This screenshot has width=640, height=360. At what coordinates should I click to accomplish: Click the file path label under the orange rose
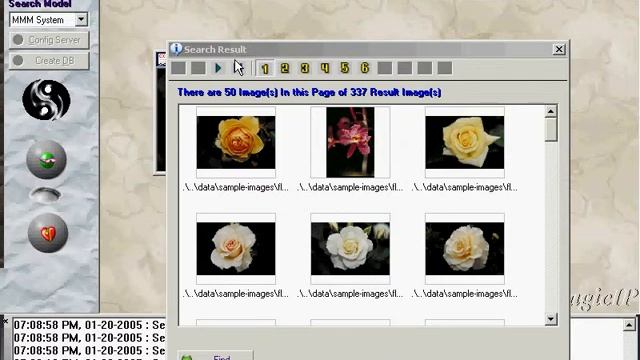click(236, 187)
